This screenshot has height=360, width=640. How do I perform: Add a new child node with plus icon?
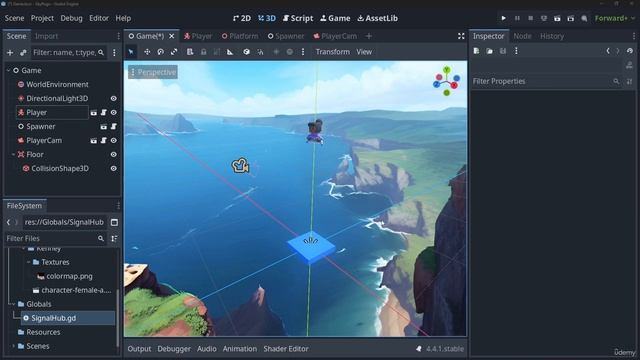tap(10, 52)
